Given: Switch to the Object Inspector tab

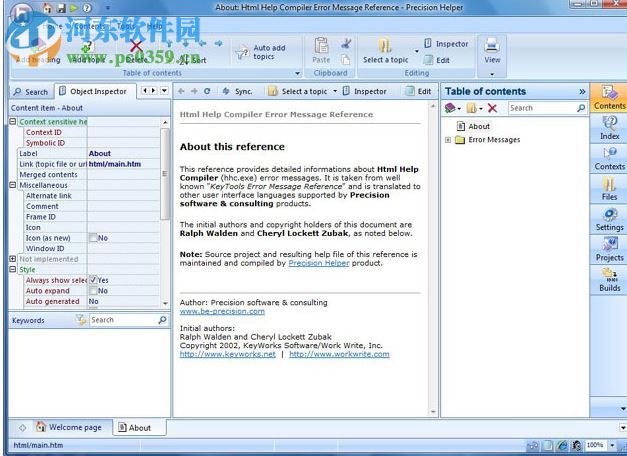Looking at the screenshot, I should (95, 91).
